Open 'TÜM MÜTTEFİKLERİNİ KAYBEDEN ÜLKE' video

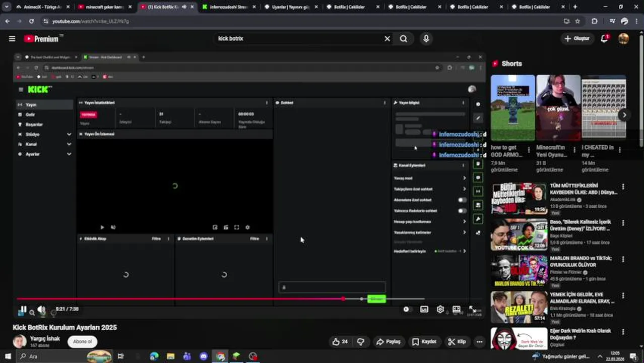pos(583,189)
